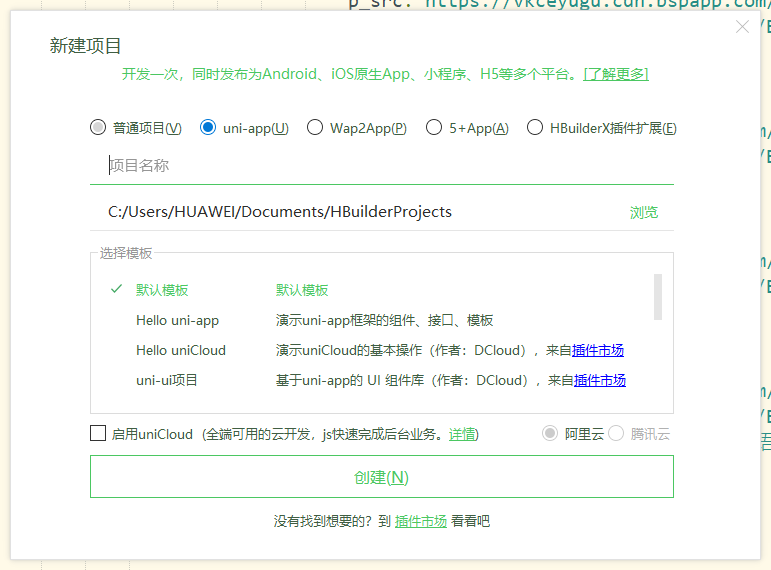Open the uniCloud 详情 link
Viewport: 771px width, 570px height.
tap(462, 434)
